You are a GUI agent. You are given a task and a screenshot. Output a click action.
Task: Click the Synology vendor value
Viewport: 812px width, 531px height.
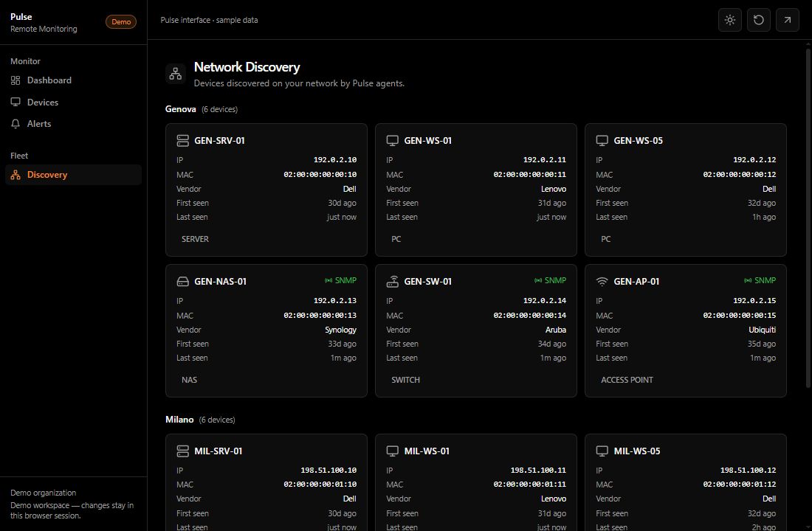pyautogui.click(x=341, y=330)
